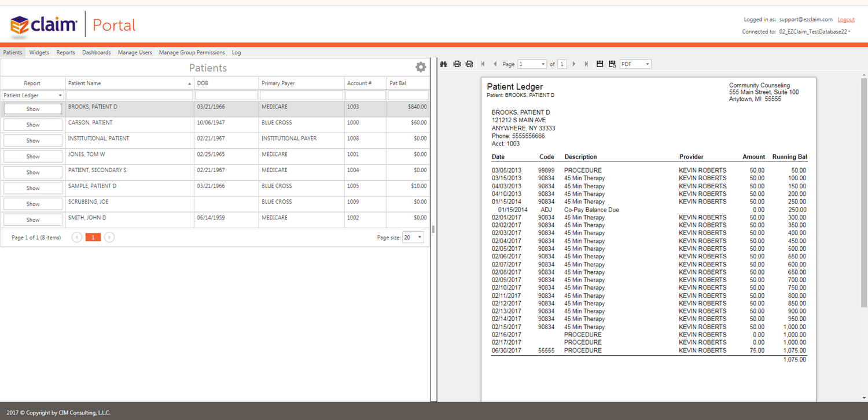Click the Logout link
This screenshot has width=868, height=420.
[x=846, y=20]
